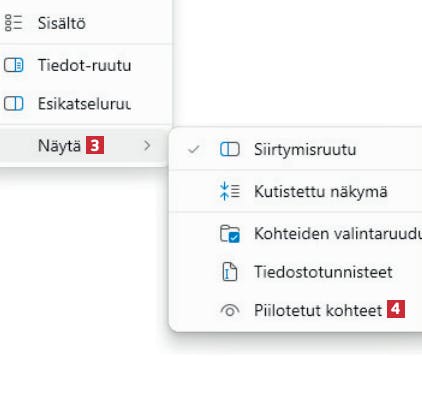The width and height of the screenshot is (422, 399).
Task: Toggle Kohteiden valintaruudut item checkboxes
Action: (x=295, y=233)
